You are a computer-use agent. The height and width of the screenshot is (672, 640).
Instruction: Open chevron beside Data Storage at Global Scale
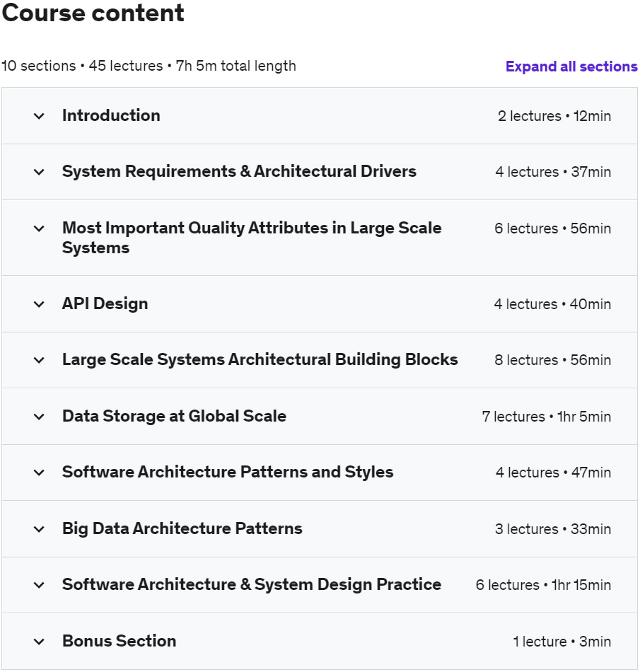[x=39, y=417]
